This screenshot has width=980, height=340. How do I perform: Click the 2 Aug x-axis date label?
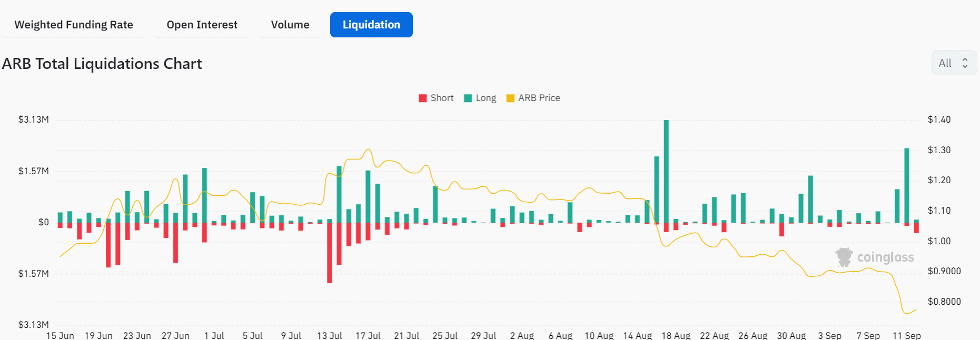click(x=522, y=335)
